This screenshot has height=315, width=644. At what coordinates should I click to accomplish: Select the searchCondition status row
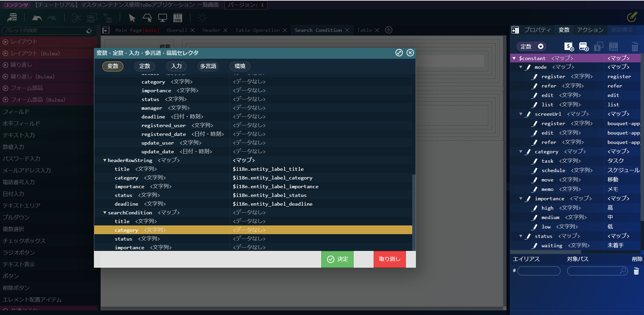[253, 239]
